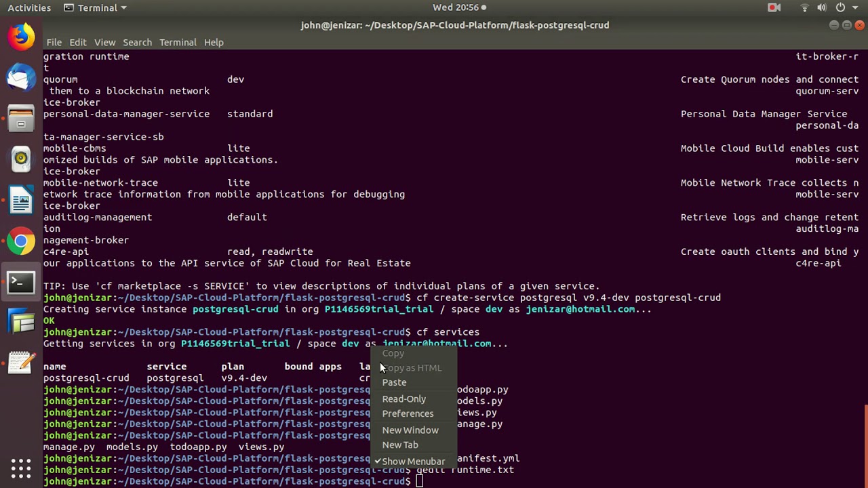Click the 'P1146569trial_trial' org in create-service output
The width and height of the screenshot is (868, 488).
pos(378,309)
